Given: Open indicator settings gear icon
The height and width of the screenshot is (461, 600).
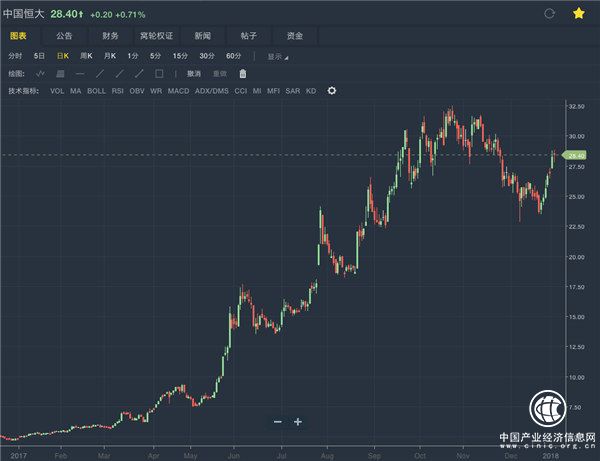Looking at the screenshot, I should (x=332, y=91).
